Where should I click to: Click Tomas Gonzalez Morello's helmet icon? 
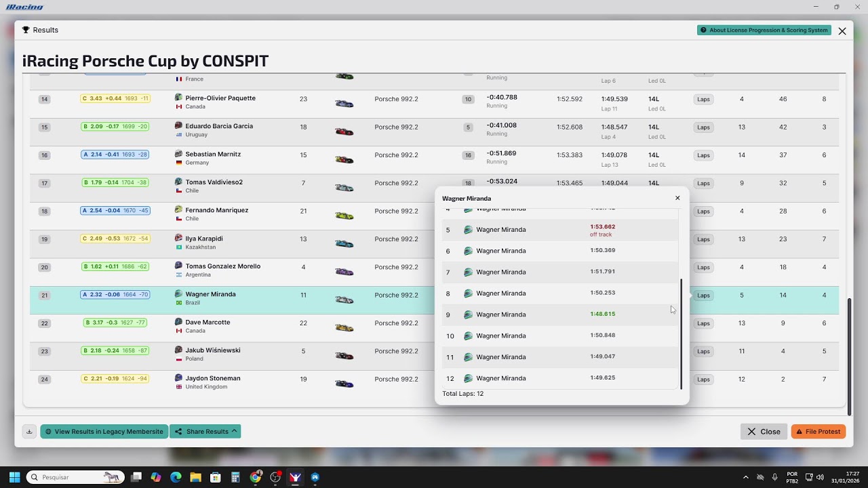(x=179, y=266)
